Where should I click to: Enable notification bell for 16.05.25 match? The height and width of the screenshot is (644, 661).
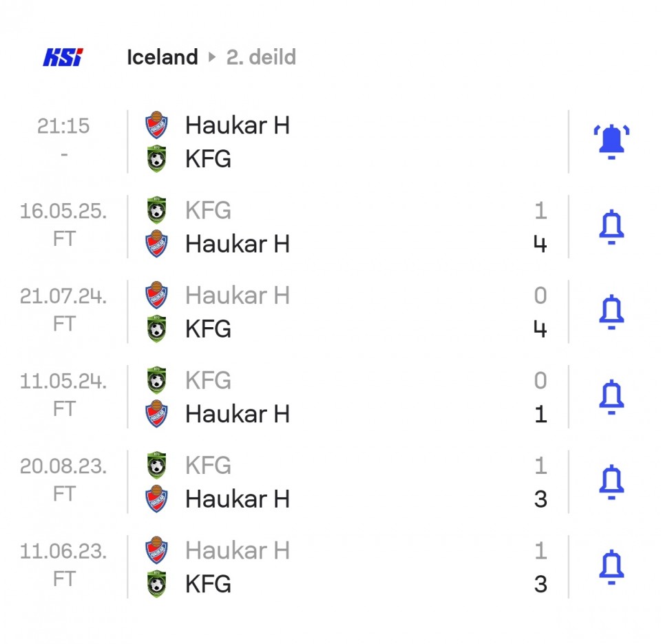[x=611, y=227]
